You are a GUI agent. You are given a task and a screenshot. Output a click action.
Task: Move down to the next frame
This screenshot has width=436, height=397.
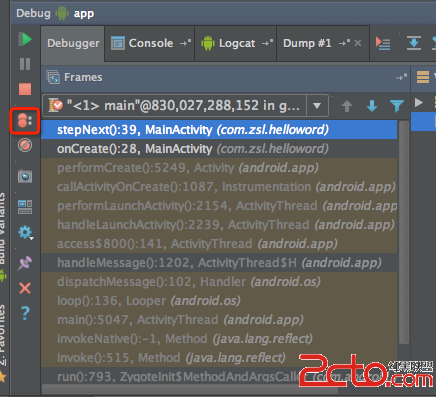(372, 106)
